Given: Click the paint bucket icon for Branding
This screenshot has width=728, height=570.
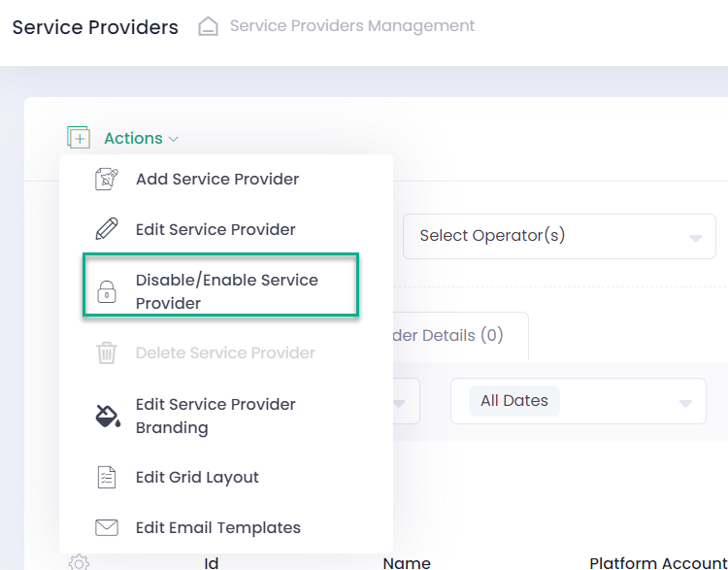Looking at the screenshot, I should click(x=106, y=417).
